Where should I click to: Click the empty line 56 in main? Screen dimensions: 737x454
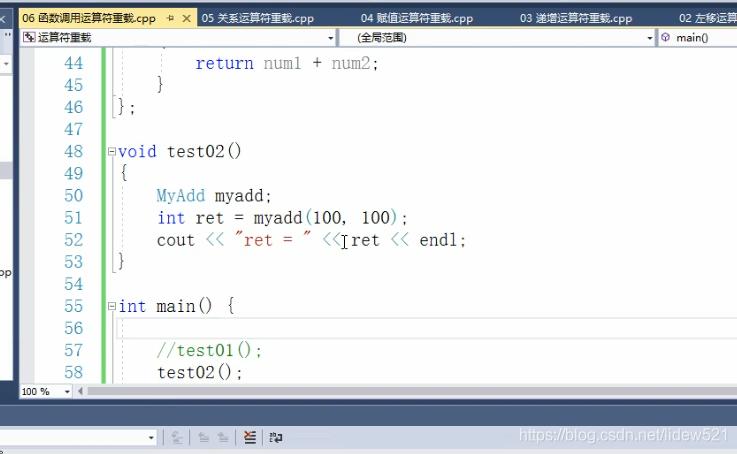pos(426,328)
